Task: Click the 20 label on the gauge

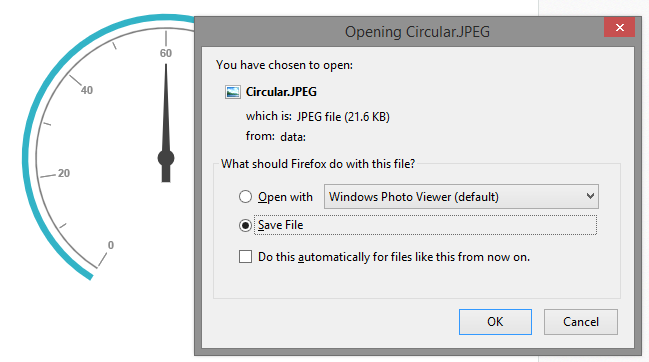Action: click(64, 173)
